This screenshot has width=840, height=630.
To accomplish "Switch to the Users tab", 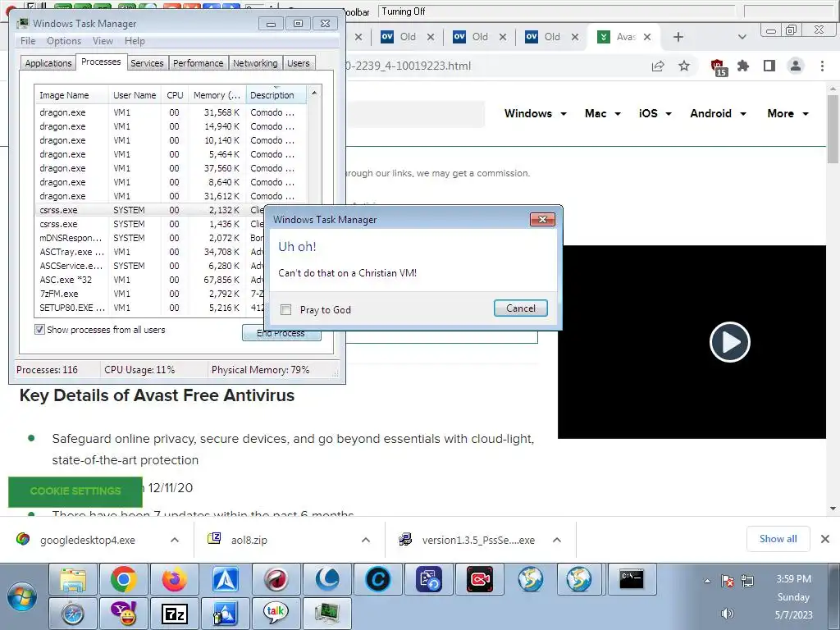I will [x=299, y=63].
